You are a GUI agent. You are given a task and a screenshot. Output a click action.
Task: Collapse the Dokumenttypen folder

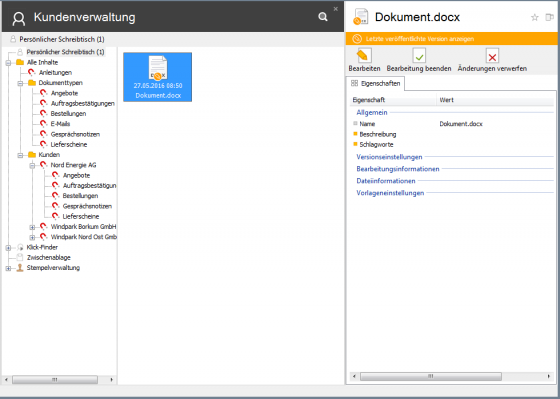[20, 83]
